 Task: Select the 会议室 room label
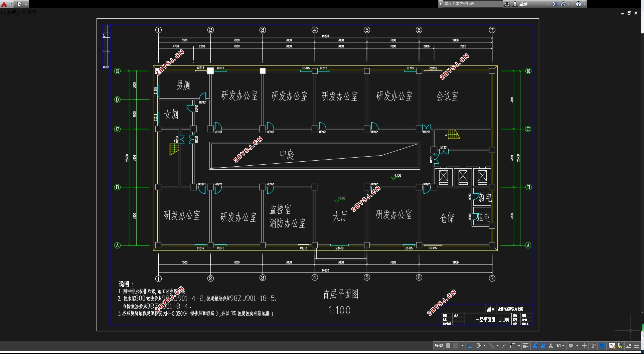pyautogui.click(x=447, y=96)
